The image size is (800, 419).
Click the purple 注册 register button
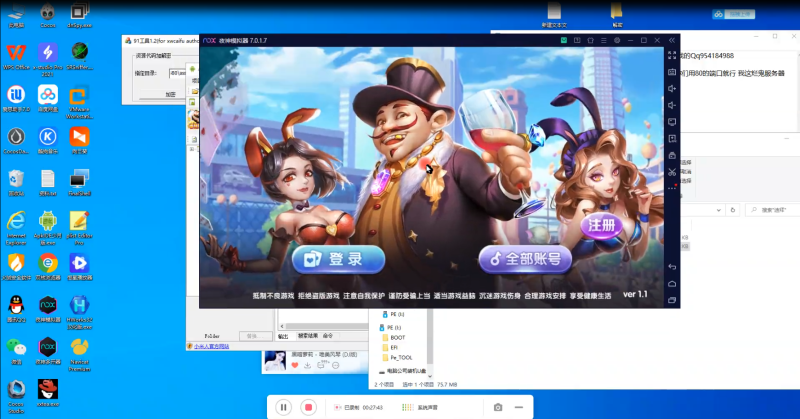coord(602,225)
